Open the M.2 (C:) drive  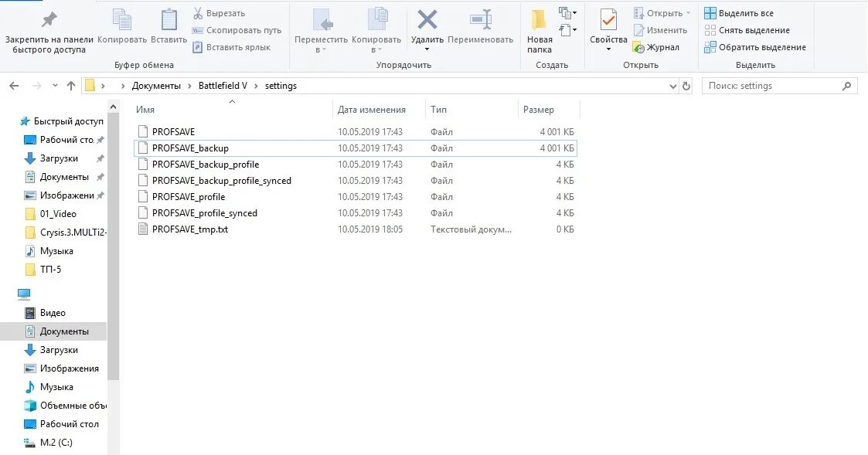(x=48, y=443)
